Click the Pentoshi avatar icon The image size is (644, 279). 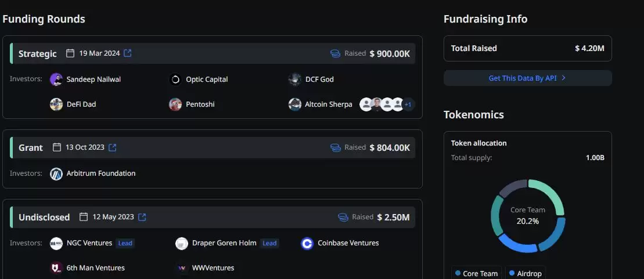point(175,104)
